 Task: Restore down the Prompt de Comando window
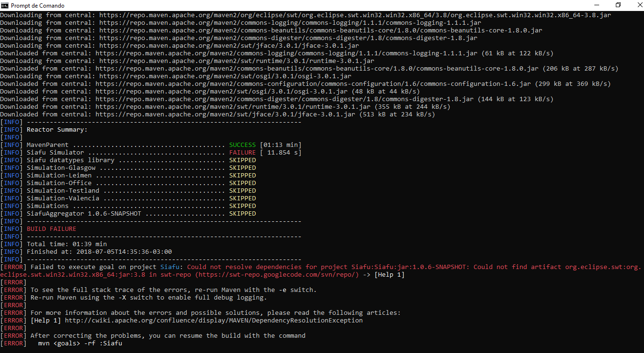[618, 5]
